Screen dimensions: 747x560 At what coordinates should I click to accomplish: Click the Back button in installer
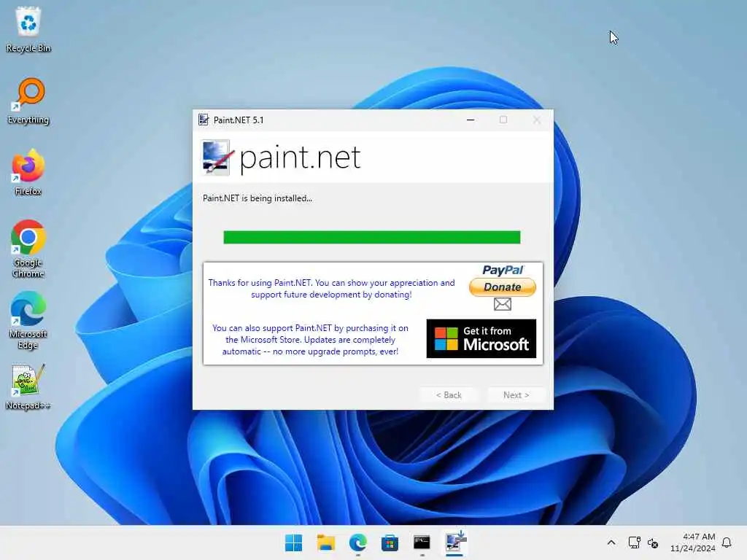(x=449, y=394)
